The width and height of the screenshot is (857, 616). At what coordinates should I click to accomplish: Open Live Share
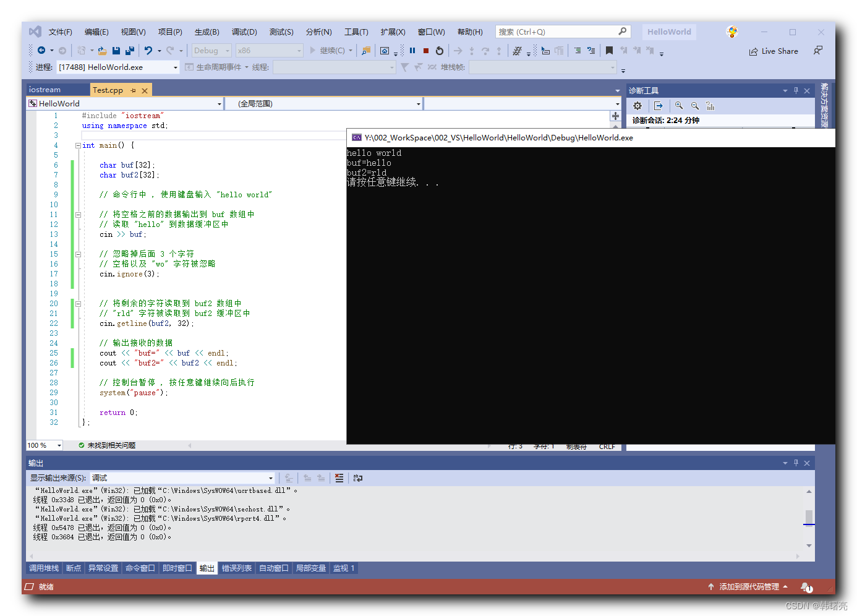[774, 51]
